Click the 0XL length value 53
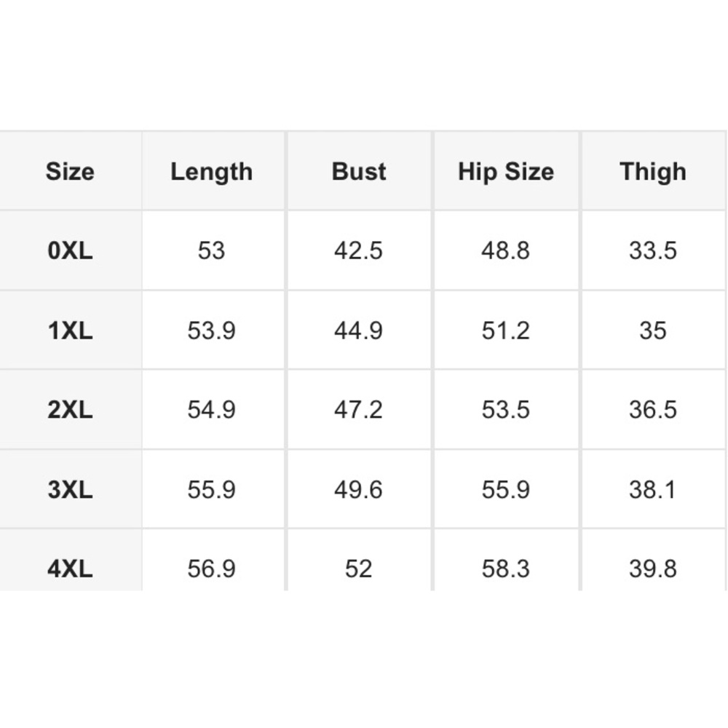The width and height of the screenshot is (728, 728). [211, 250]
